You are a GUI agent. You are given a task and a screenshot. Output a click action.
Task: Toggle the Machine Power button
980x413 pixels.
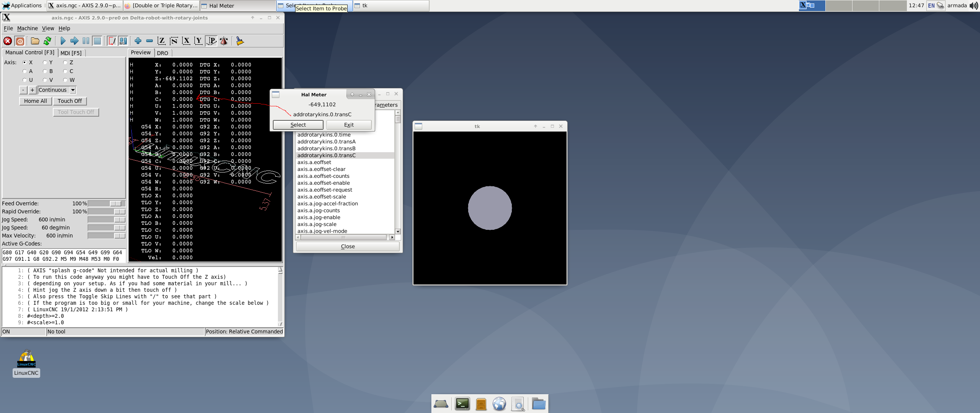(20, 41)
